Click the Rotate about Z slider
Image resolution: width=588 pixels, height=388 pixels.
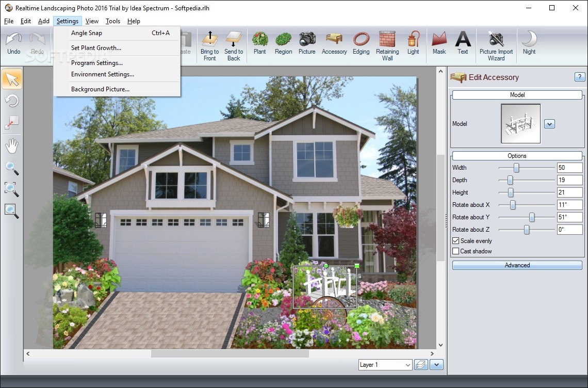pyautogui.click(x=527, y=230)
